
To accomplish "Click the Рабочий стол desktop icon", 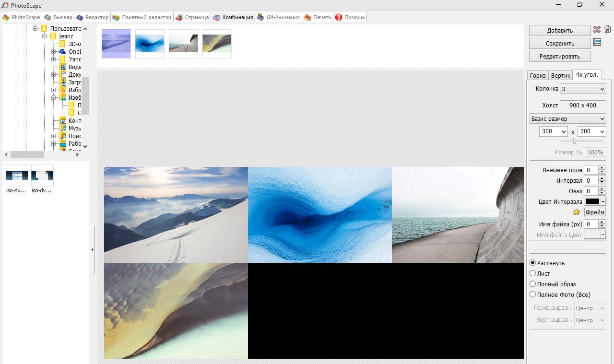I will coord(62,143).
